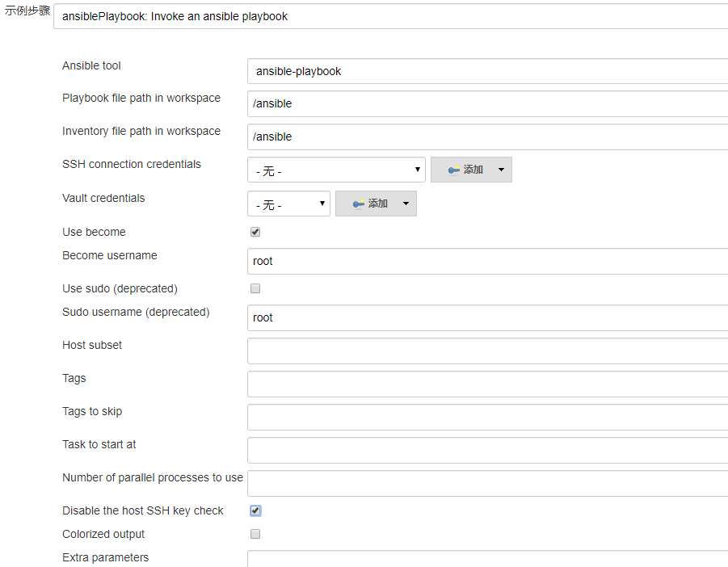The image size is (728, 567).
Task: Focus the Inventory file path field
Action: (487, 136)
